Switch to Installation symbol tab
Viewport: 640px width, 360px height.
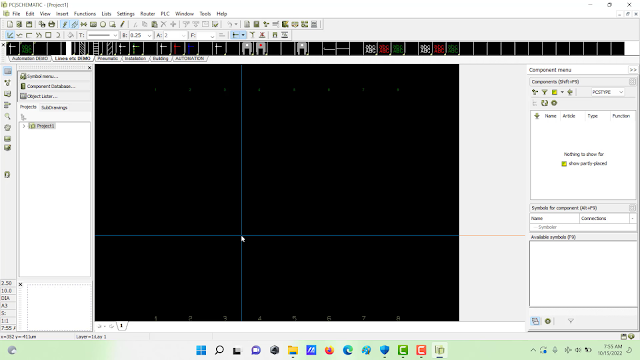click(x=135, y=58)
